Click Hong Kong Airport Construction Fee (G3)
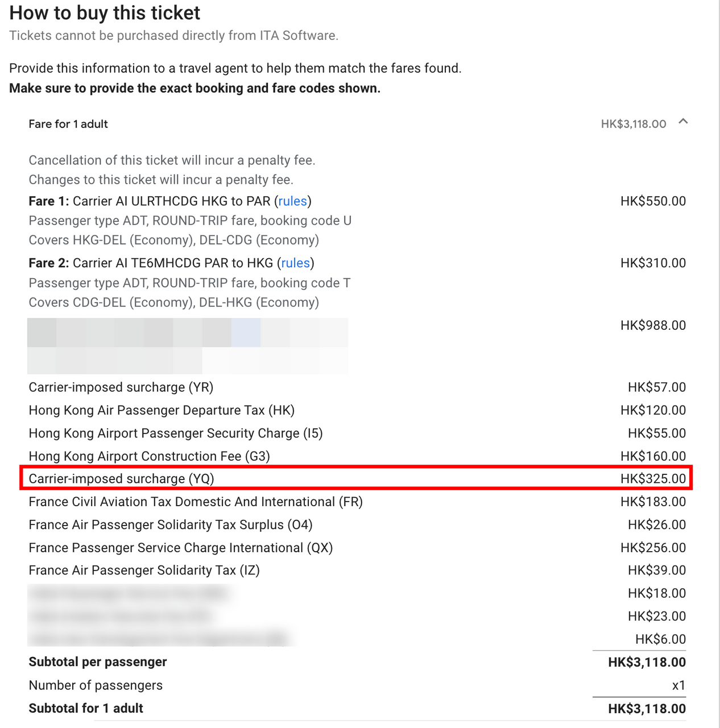This screenshot has width=720, height=728. [149, 456]
